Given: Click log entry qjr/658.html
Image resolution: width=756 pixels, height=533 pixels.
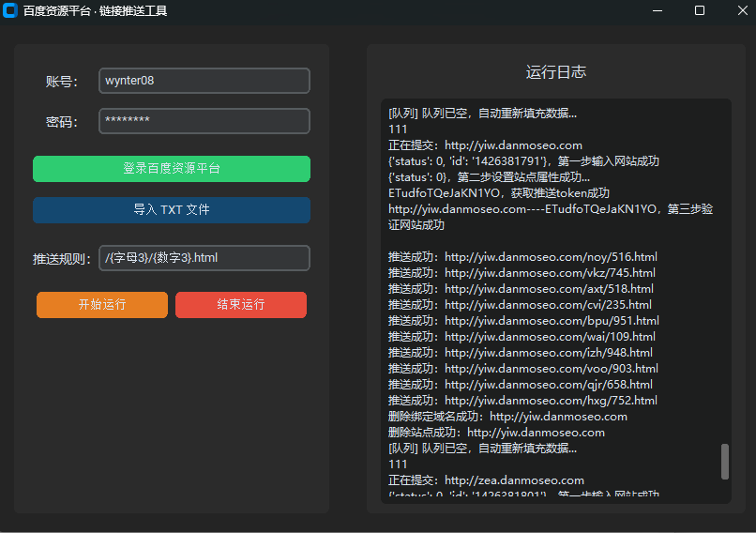Looking at the screenshot, I should pyautogui.click(x=521, y=384).
